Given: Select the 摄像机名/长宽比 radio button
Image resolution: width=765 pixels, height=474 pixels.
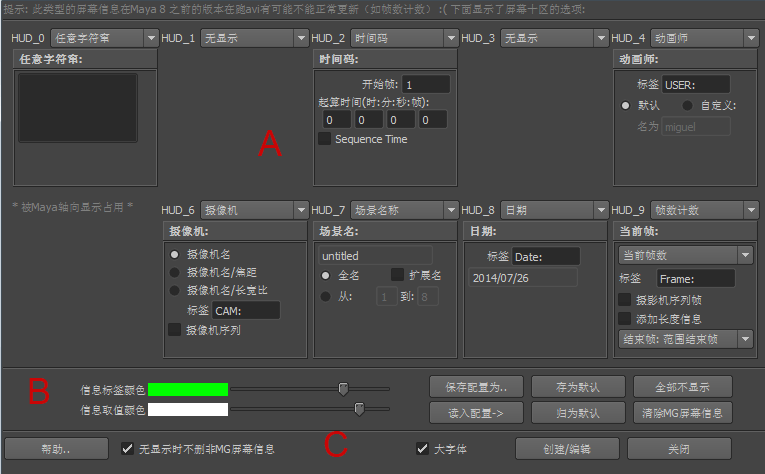Looking at the screenshot, I should pyautogui.click(x=174, y=290).
